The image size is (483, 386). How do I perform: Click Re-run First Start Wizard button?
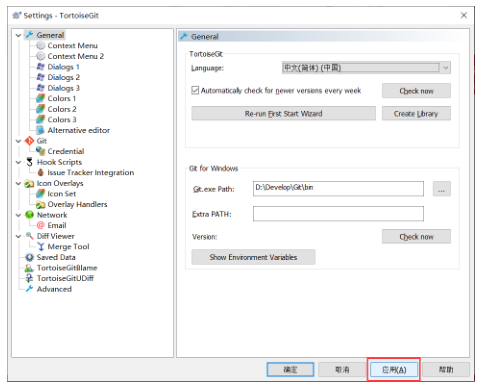point(283,114)
